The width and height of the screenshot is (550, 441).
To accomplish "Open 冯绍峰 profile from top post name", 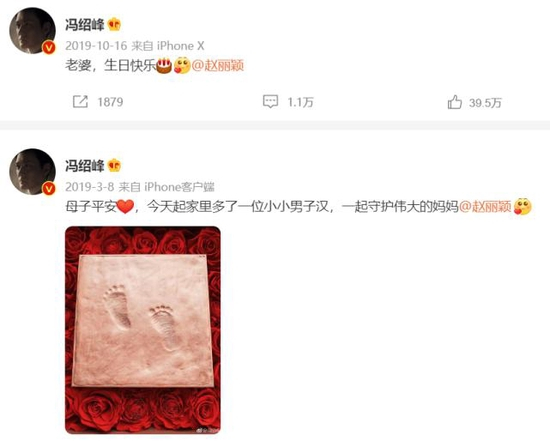I will click(85, 25).
